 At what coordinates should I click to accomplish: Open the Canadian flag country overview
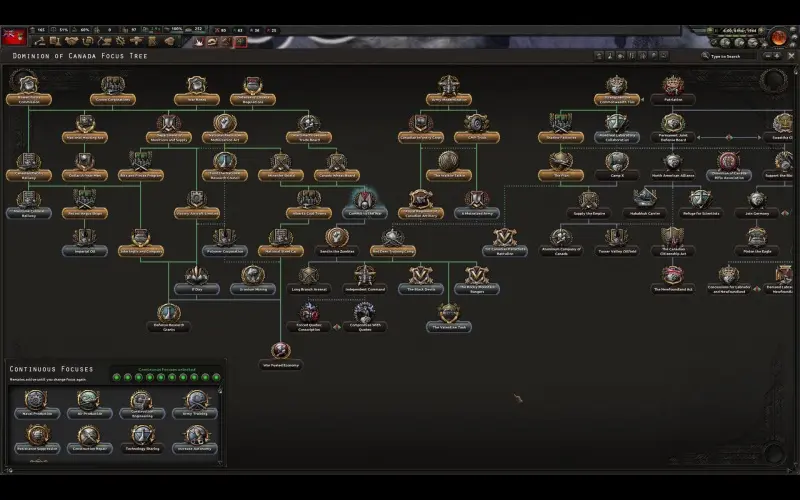[14, 36]
